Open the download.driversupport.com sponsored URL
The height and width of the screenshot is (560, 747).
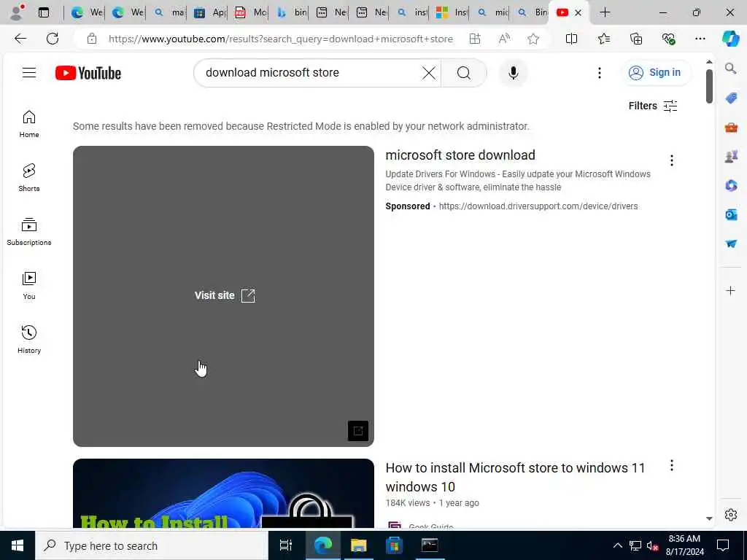pyautogui.click(x=538, y=206)
